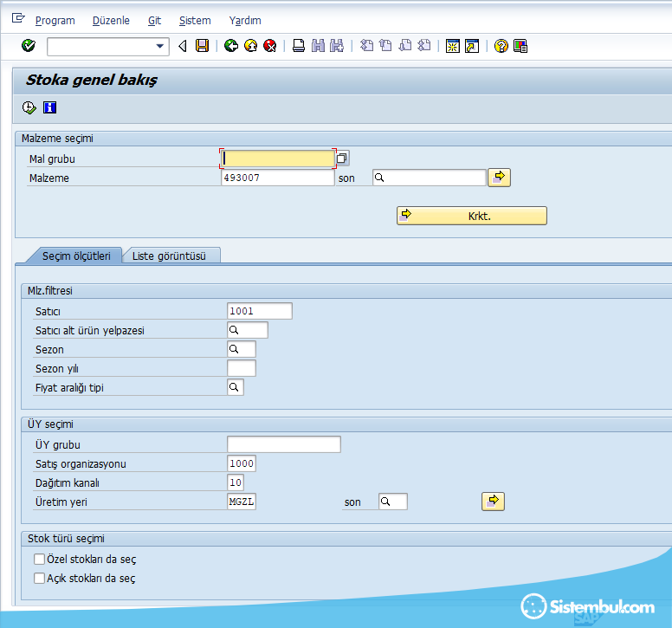The width and height of the screenshot is (672, 628).
Task: Open the Düzenle menu
Action: tap(111, 20)
